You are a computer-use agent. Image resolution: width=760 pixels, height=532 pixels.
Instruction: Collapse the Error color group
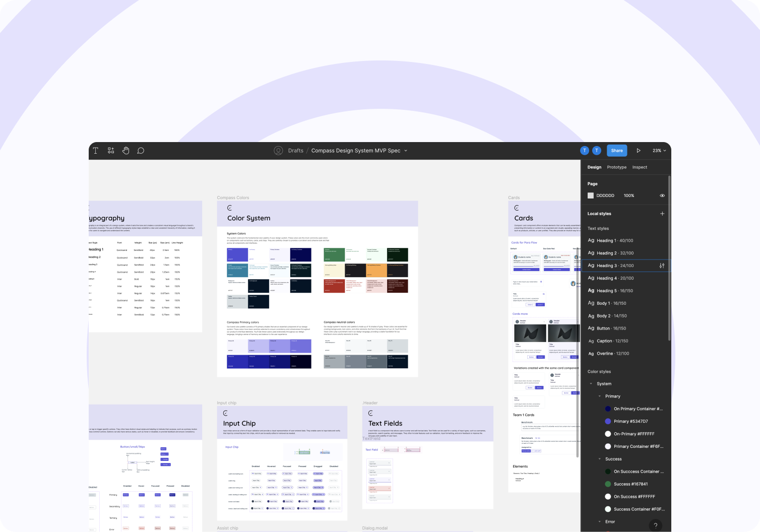[x=599, y=522]
